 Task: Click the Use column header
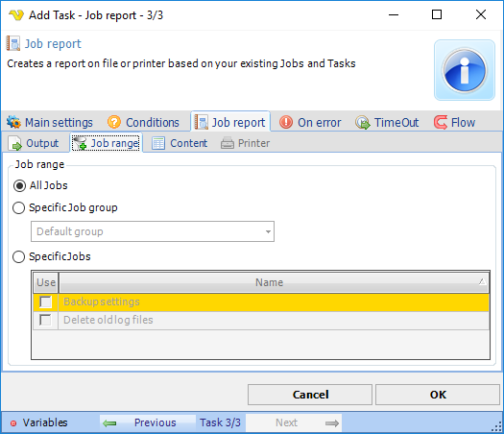[46, 282]
